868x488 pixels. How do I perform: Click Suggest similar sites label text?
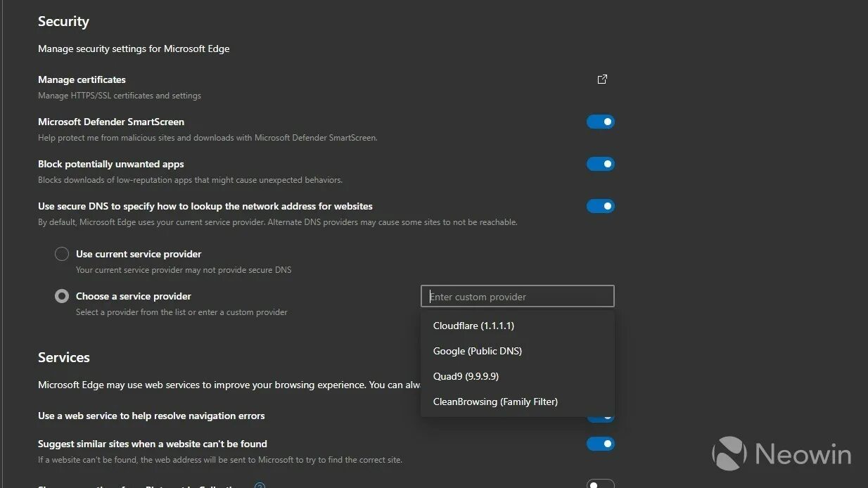click(x=153, y=444)
